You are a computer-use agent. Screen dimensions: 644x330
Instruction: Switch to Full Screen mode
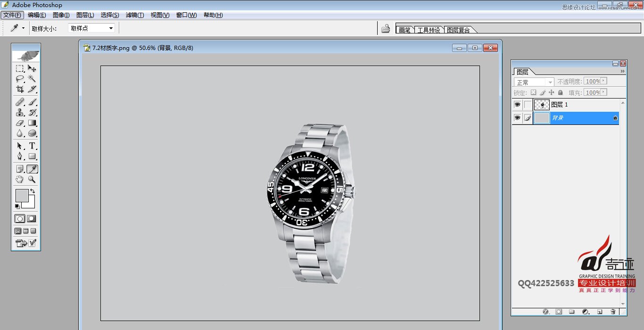click(33, 231)
